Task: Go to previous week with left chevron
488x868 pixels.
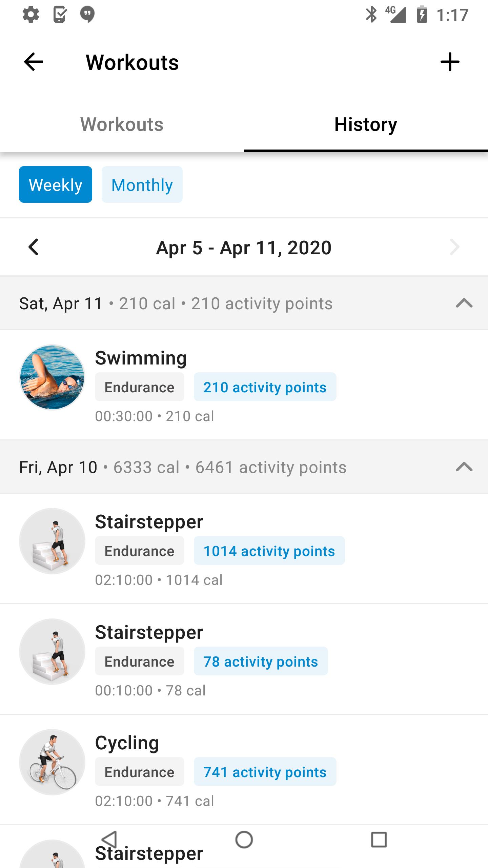Action: tap(33, 247)
